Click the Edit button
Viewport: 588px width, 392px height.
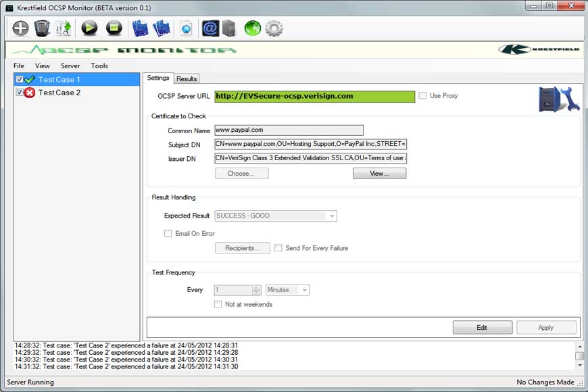(x=483, y=328)
